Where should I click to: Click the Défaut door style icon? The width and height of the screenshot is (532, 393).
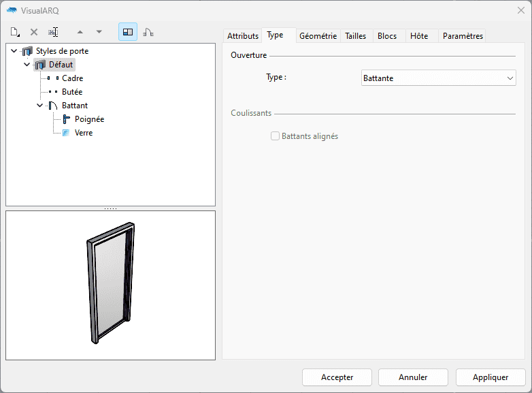(40, 65)
